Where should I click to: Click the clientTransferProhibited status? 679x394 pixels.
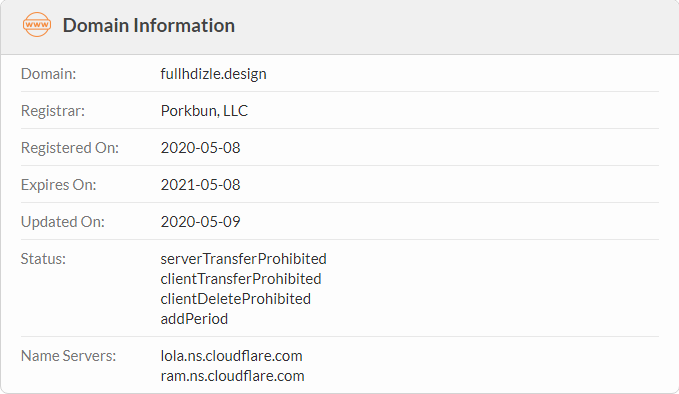[241, 279]
